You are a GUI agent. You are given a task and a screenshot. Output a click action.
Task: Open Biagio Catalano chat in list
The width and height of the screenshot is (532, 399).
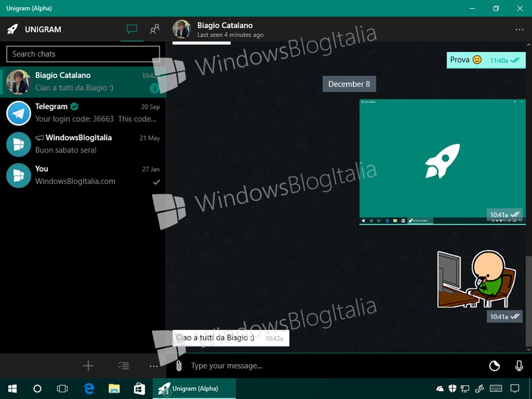pos(83,82)
